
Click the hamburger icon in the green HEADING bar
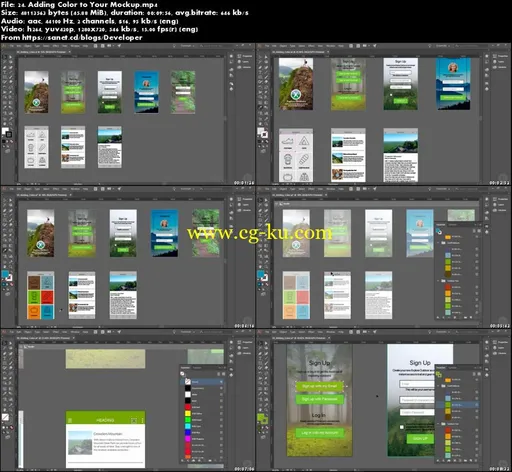(70, 420)
